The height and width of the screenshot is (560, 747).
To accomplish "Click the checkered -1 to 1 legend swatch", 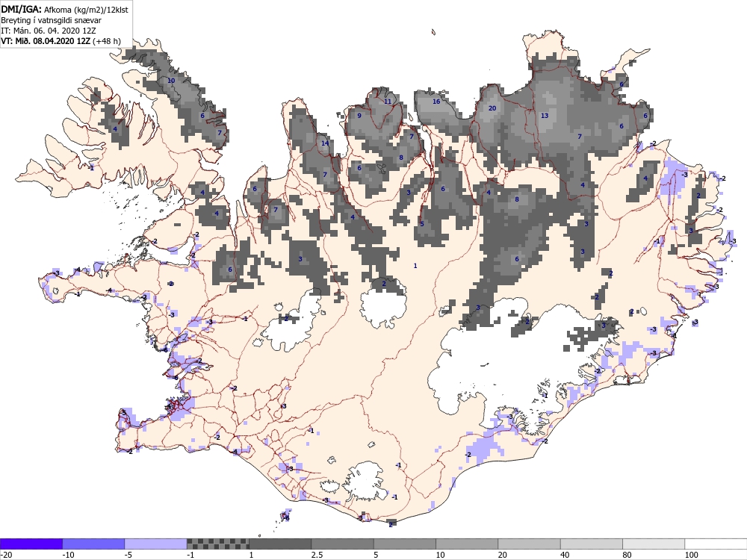I will pyautogui.click(x=217, y=544).
